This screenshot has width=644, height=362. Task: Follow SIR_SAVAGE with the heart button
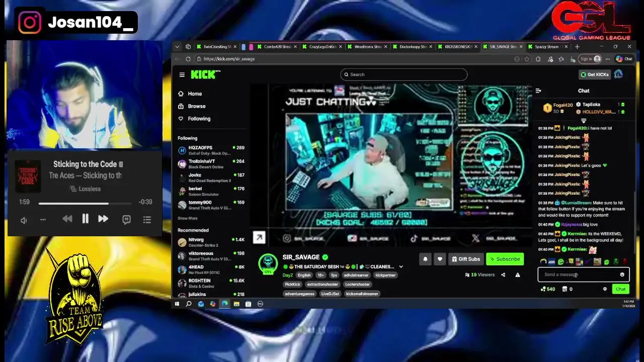pyautogui.click(x=440, y=259)
